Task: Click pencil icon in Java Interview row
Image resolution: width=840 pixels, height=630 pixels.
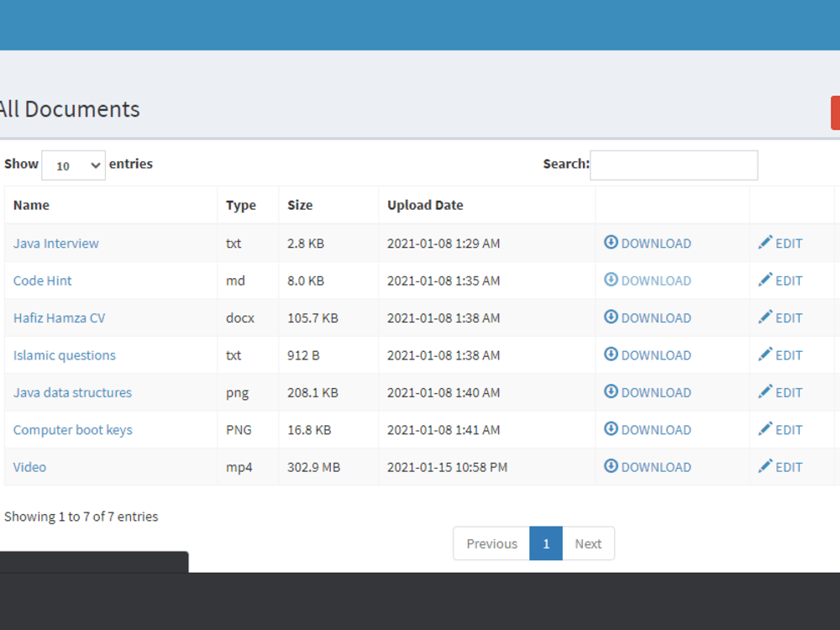Action: coord(765,242)
